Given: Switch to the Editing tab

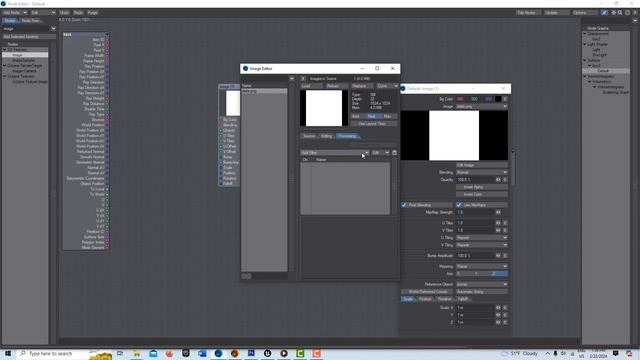Looking at the screenshot, I should coord(327,136).
